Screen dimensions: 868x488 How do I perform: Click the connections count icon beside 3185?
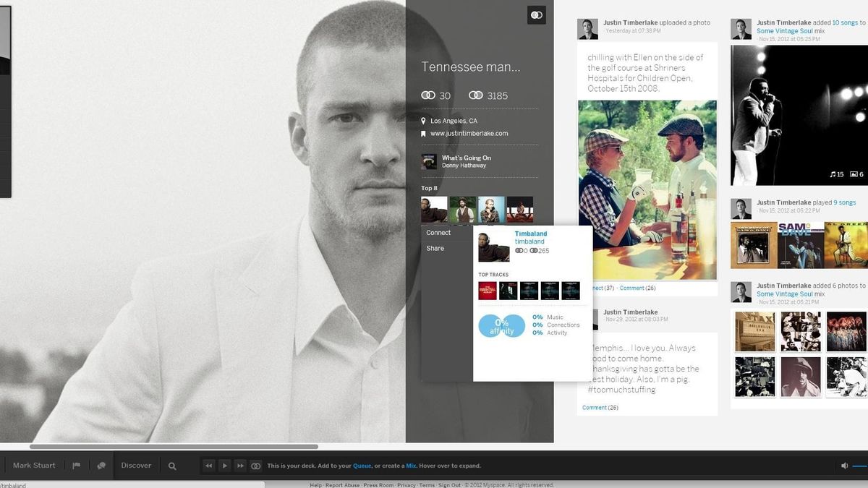(x=476, y=95)
